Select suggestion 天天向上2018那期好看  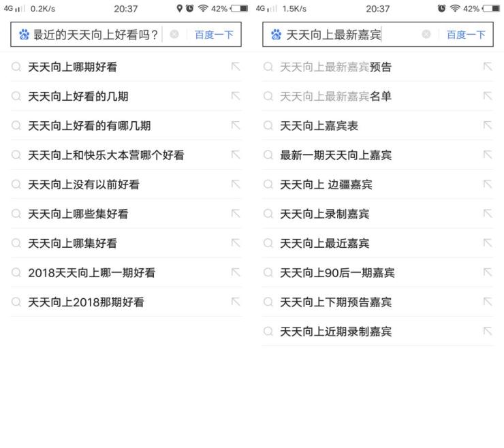click(126, 302)
